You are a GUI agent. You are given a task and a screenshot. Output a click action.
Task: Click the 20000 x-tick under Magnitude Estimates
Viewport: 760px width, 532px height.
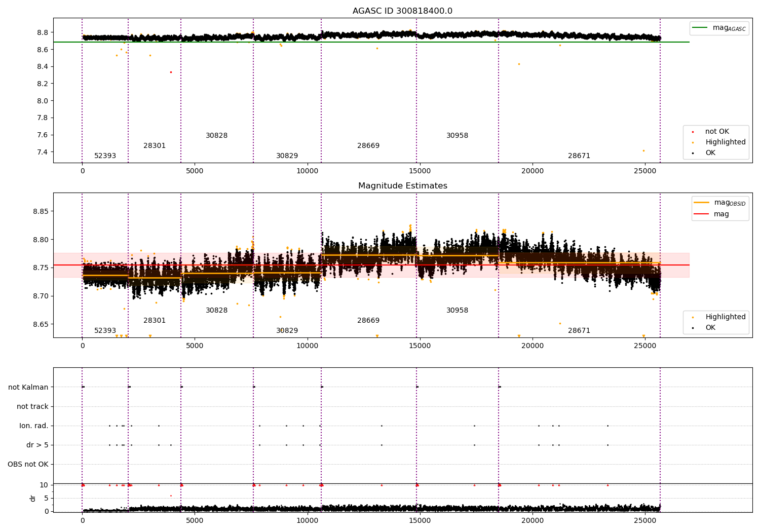[x=532, y=346]
